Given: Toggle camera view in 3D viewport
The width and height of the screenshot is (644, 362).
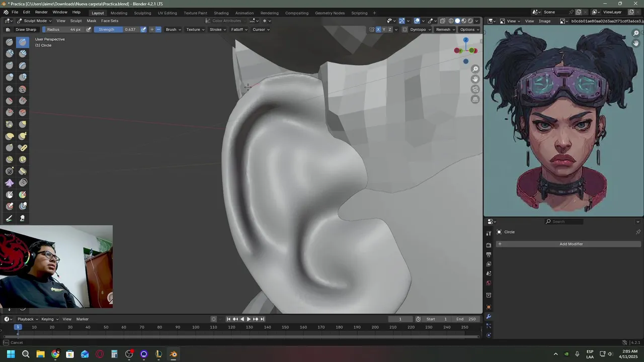Looking at the screenshot, I should pyautogui.click(x=475, y=89).
